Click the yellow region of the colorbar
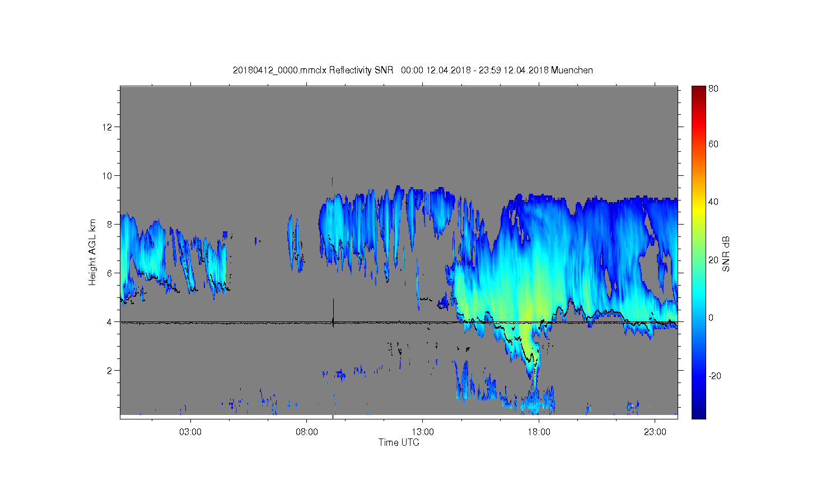The width and height of the screenshot is (840, 504). [698, 210]
